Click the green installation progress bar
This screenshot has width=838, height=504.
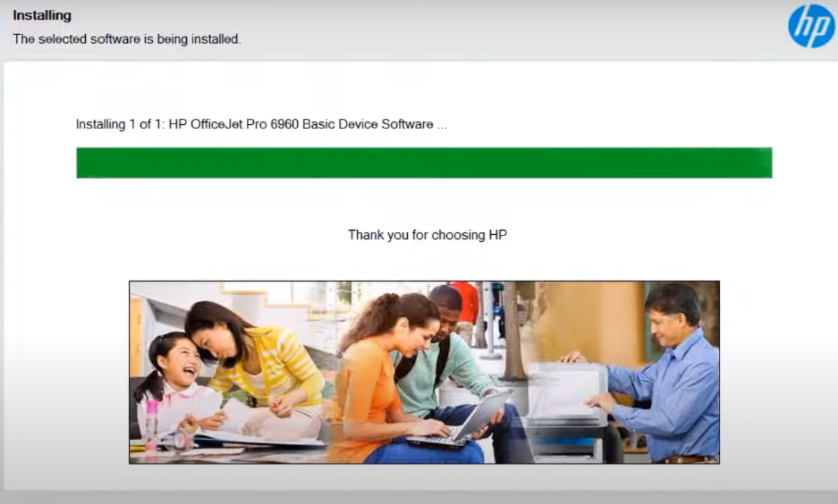pos(424,163)
